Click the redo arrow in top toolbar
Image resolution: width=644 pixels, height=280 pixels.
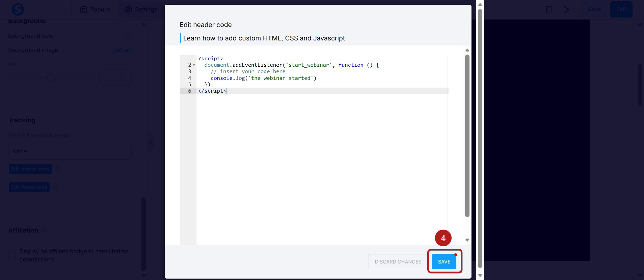pyautogui.click(x=57, y=10)
